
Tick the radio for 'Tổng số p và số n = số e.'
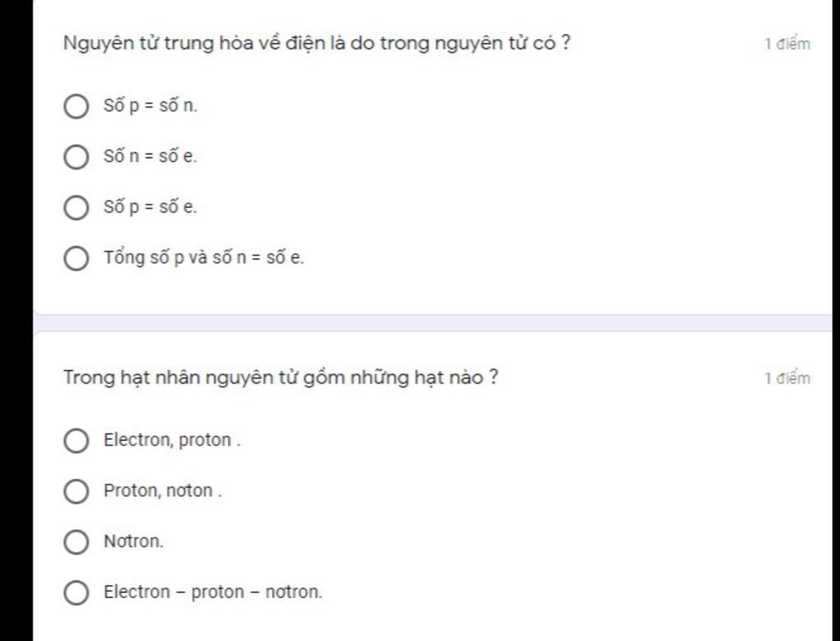[76, 258]
